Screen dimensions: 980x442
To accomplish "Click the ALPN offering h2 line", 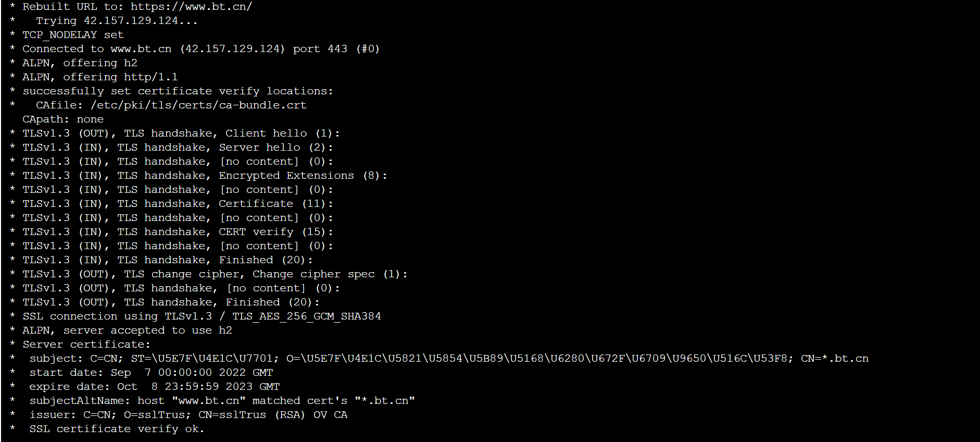I will (80, 63).
